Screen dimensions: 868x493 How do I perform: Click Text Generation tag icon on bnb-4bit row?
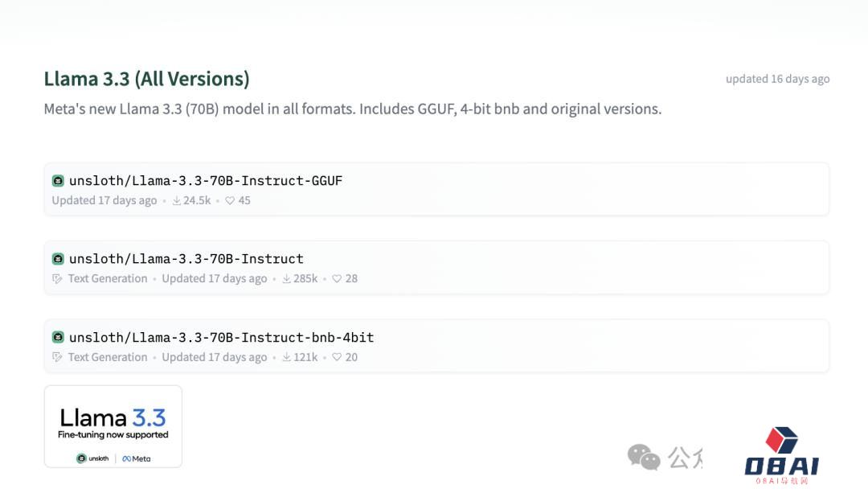[57, 358]
